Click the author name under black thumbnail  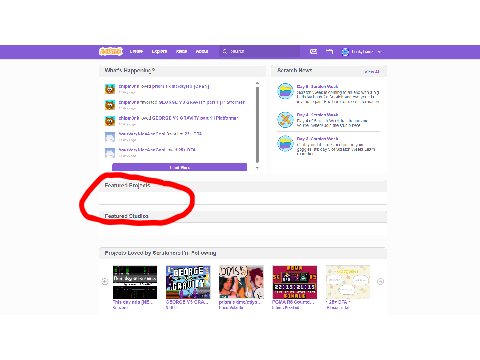click(x=120, y=307)
